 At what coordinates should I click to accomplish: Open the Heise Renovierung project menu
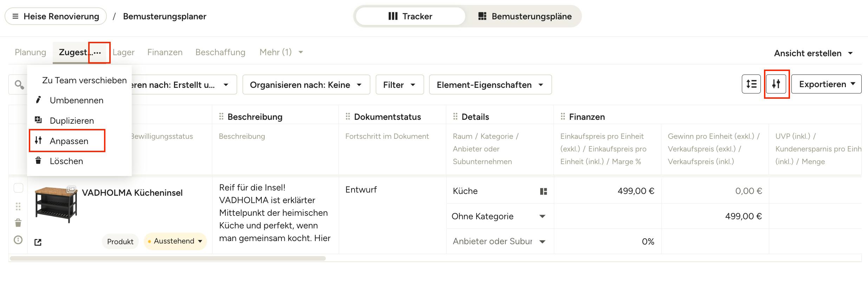56,16
